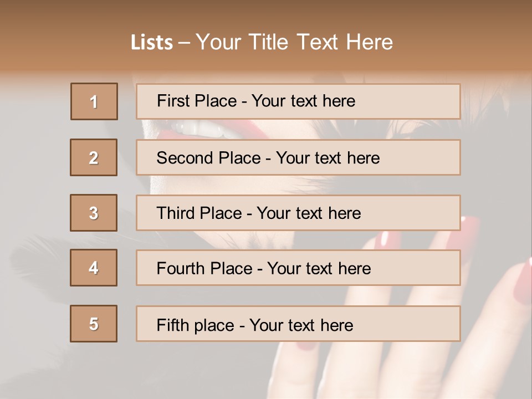The height and width of the screenshot is (399, 532).
Task: Select 'Fifth place - Your text here' bar
Action: click(298, 324)
